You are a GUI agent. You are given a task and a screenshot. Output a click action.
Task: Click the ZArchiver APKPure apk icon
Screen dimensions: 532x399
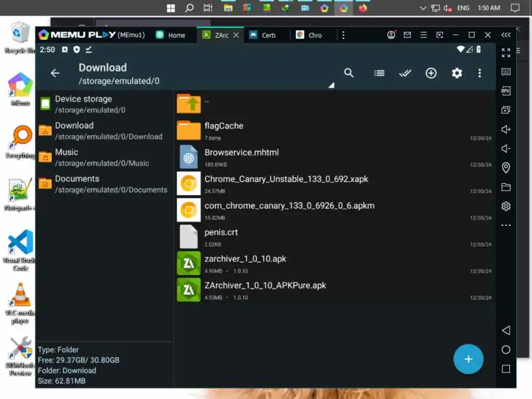pos(189,290)
